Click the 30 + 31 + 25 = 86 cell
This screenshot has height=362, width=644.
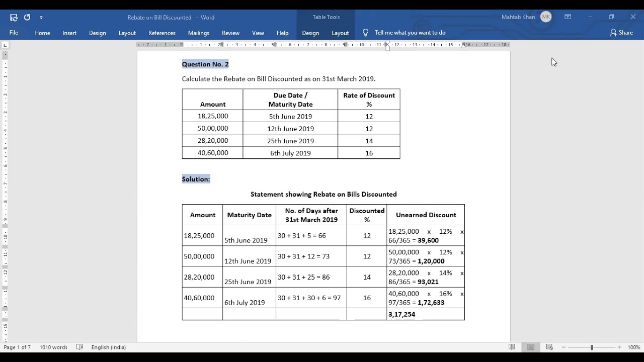point(311,277)
